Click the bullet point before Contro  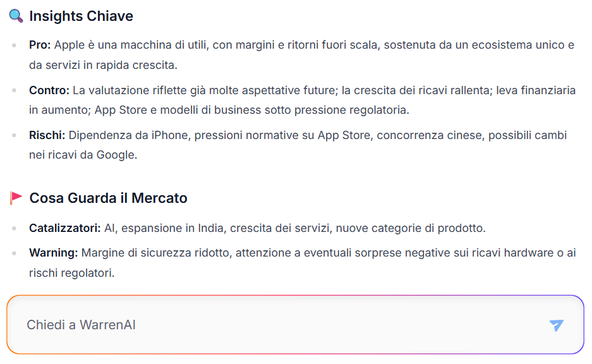click(x=15, y=90)
